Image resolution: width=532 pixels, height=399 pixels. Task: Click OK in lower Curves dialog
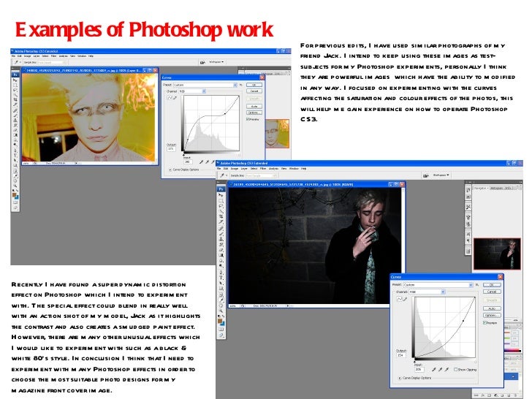click(492, 285)
